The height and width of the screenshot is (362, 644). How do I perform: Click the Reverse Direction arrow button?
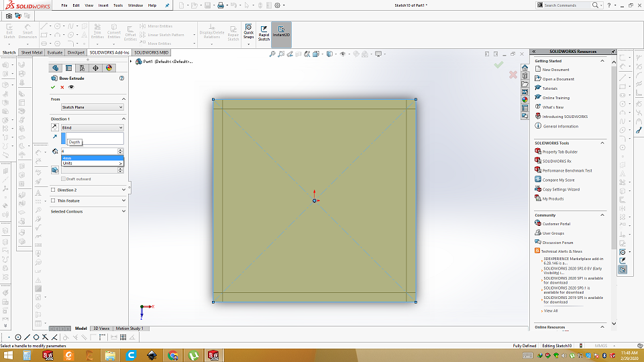pos(54,127)
